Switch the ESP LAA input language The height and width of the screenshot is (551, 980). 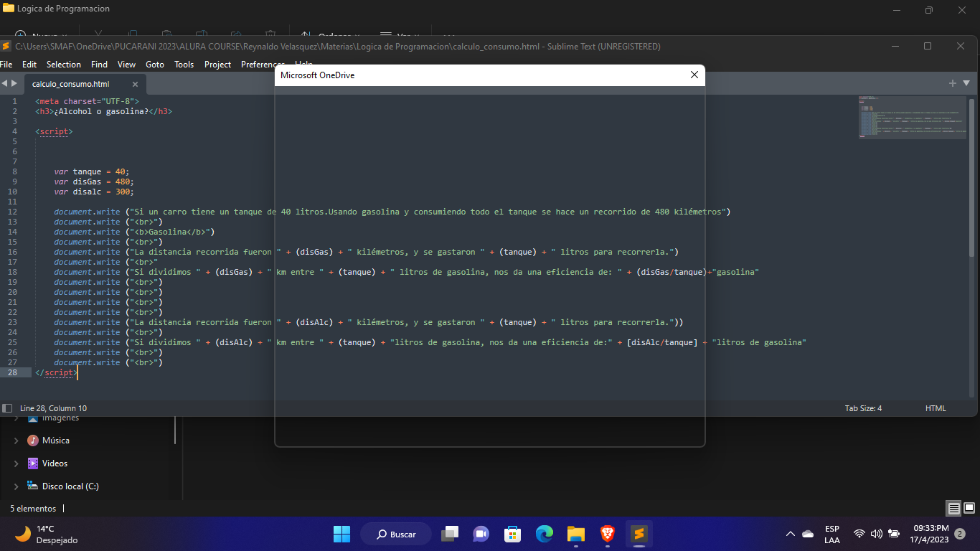(832, 534)
